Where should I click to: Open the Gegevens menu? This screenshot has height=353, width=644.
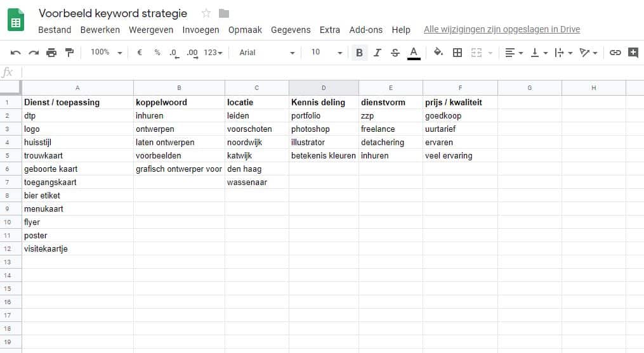[x=291, y=30]
